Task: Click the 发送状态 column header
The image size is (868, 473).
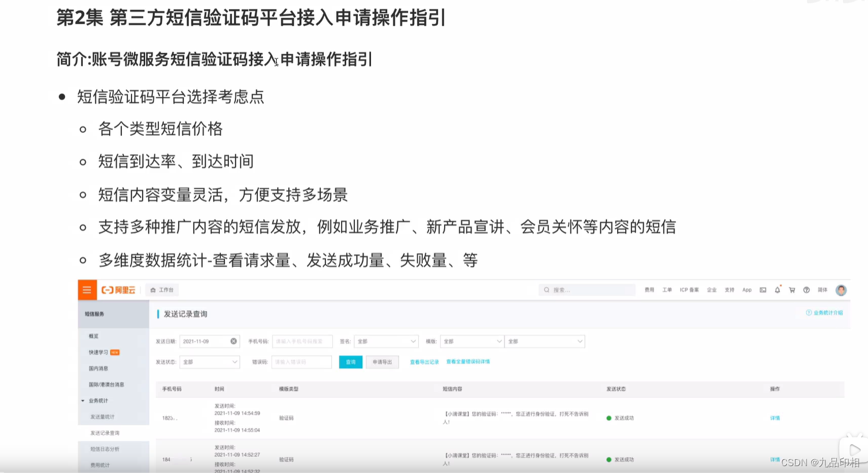Action: coord(616,389)
